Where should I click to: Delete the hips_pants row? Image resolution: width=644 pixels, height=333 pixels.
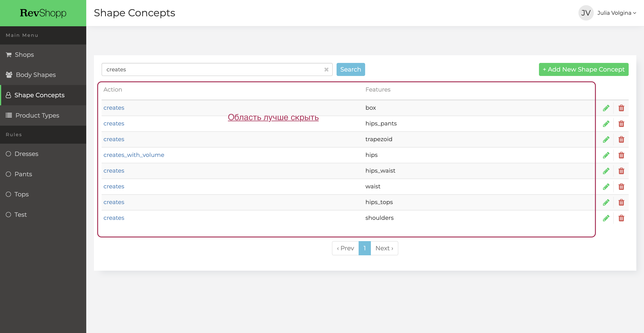coord(621,124)
